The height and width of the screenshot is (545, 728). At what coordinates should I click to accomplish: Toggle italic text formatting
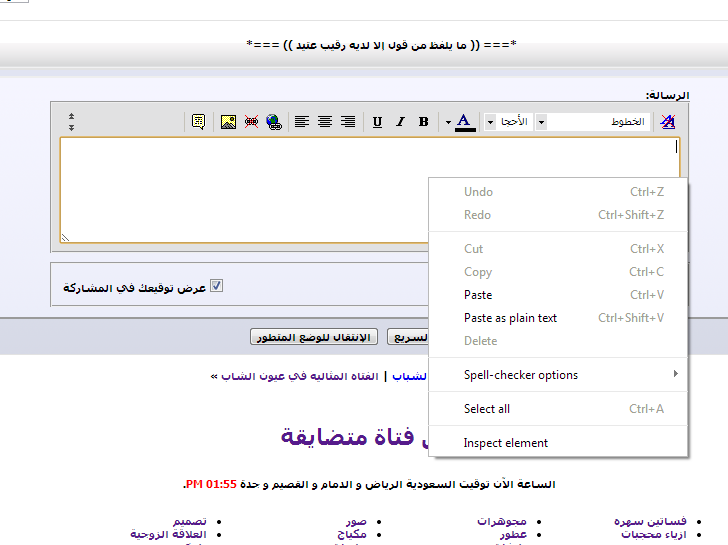[x=401, y=122]
